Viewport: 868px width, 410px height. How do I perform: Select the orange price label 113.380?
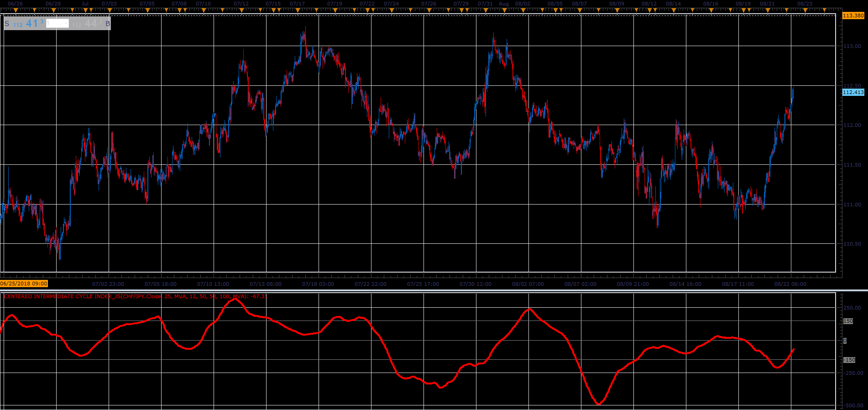(x=853, y=16)
